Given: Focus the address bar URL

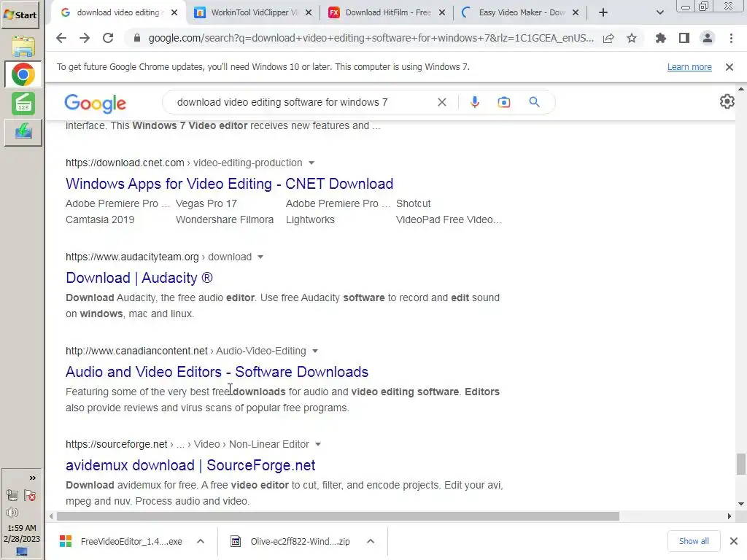Looking at the screenshot, I should click(371, 38).
